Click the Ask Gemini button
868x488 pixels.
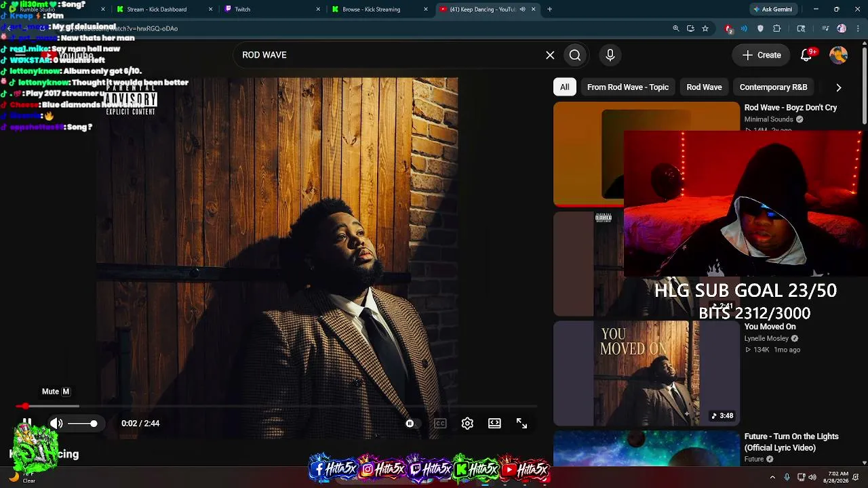click(x=772, y=9)
